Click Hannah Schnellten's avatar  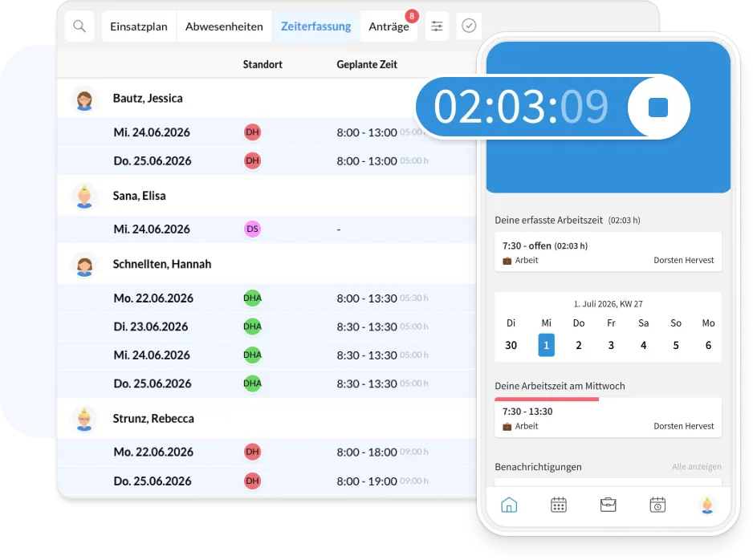[x=84, y=265]
